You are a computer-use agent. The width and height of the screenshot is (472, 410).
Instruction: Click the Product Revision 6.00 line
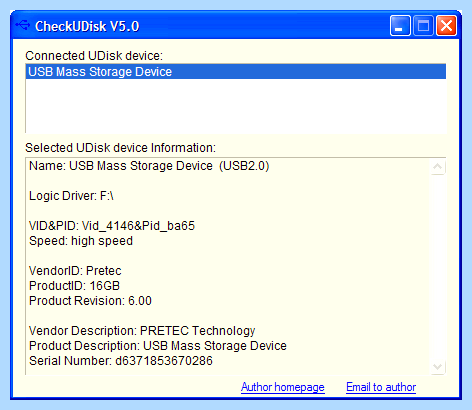pos(90,301)
